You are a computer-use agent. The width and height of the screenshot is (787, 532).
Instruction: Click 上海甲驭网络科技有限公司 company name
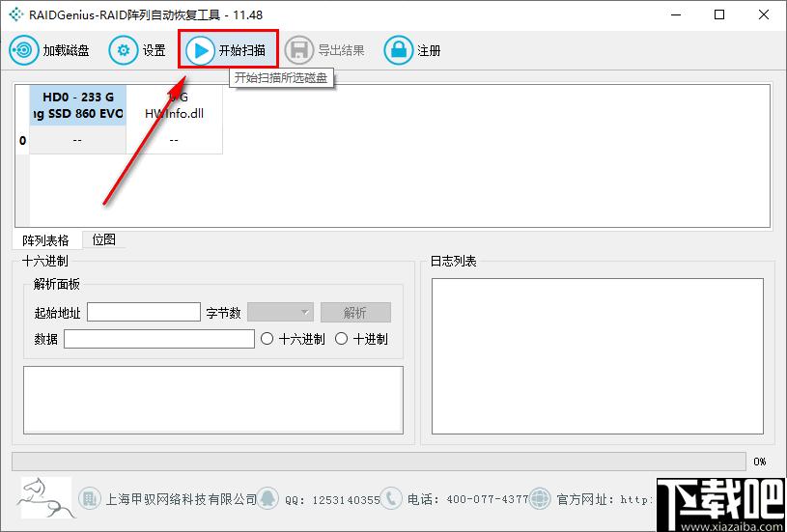(182, 499)
